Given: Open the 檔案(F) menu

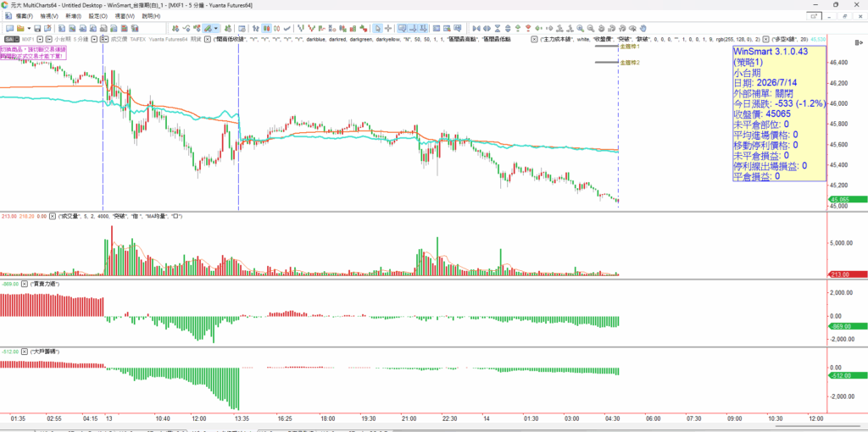Looking at the screenshot, I should 24,16.
